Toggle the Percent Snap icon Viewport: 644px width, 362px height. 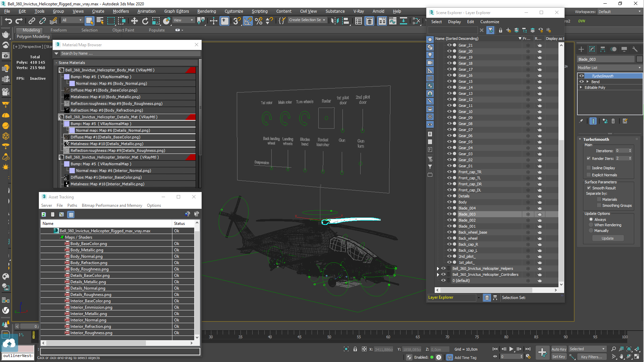259,21
